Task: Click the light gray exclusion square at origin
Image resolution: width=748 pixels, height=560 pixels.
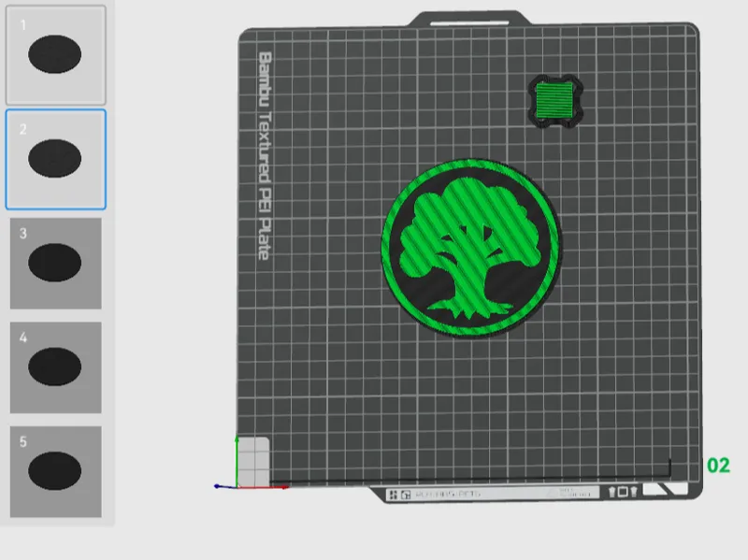Action: pyautogui.click(x=253, y=462)
